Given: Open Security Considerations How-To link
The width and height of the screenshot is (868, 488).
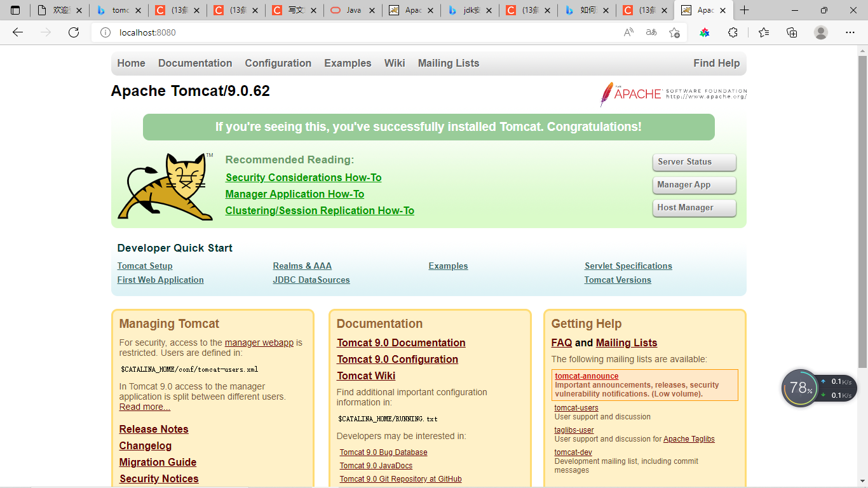Looking at the screenshot, I should pos(303,177).
